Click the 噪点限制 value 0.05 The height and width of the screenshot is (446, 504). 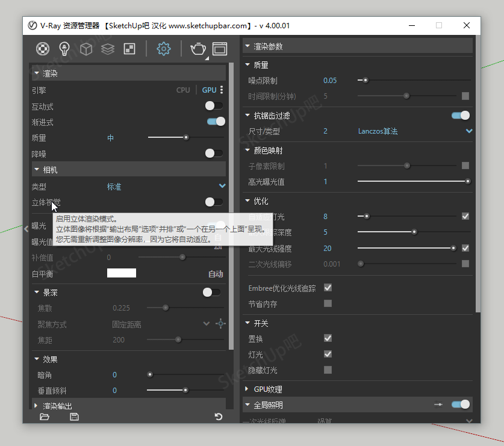tap(330, 80)
